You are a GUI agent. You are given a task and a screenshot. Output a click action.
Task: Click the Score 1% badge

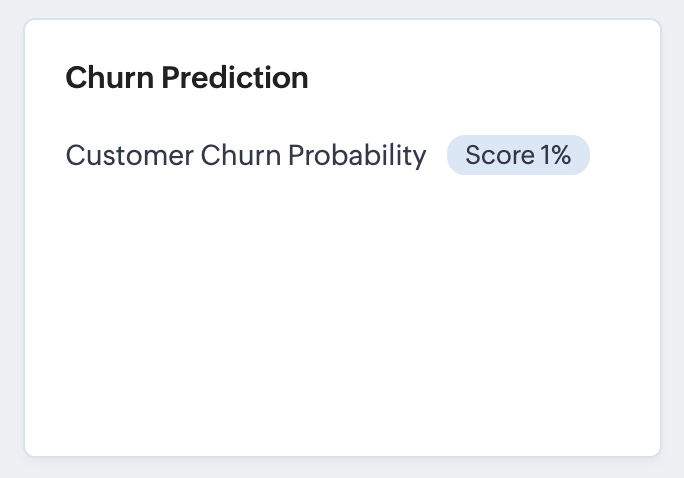[518, 156]
